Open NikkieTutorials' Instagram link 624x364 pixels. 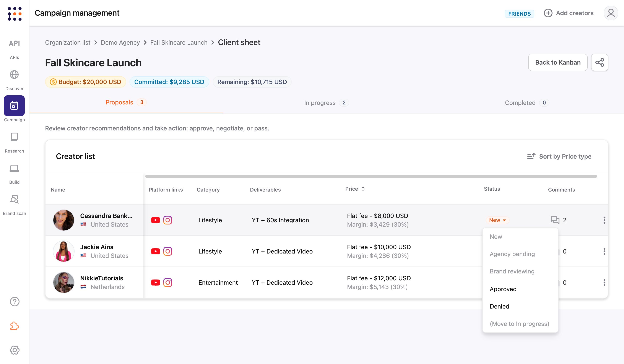click(168, 283)
